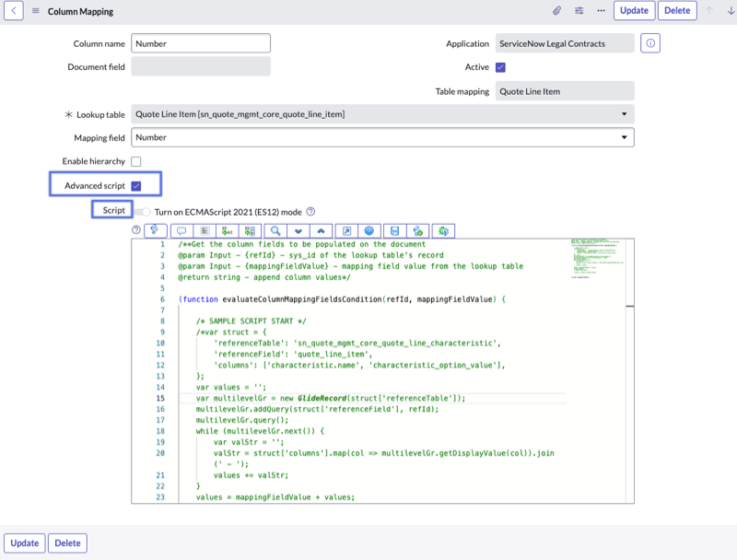Viewport: 737px width, 560px height.
Task: Click the script editor vertical scrollbar
Action: pos(630,371)
